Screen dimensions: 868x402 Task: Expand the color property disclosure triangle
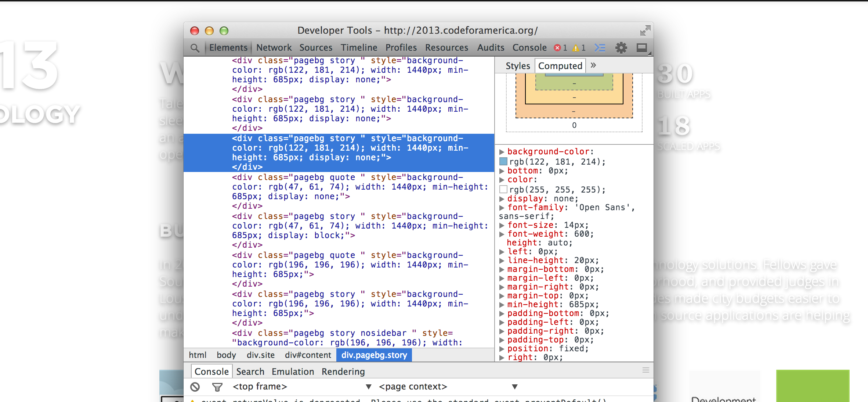(x=502, y=179)
